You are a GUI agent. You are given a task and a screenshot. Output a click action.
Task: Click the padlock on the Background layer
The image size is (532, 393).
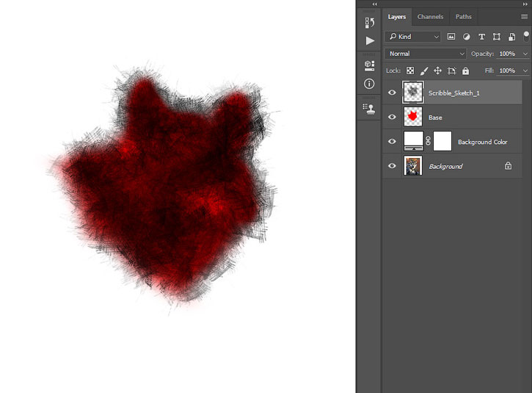tap(508, 166)
